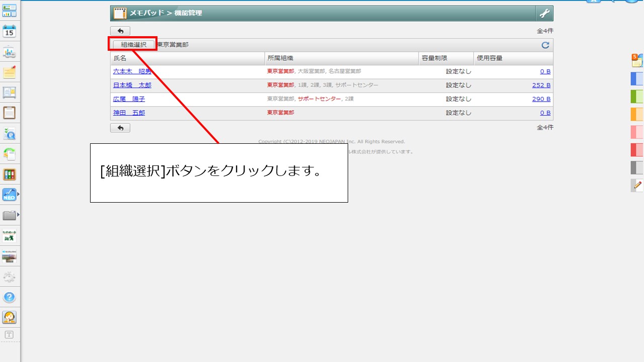Image resolution: width=644 pixels, height=362 pixels.
Task: Select the blue color sticky tab
Action: (637, 79)
